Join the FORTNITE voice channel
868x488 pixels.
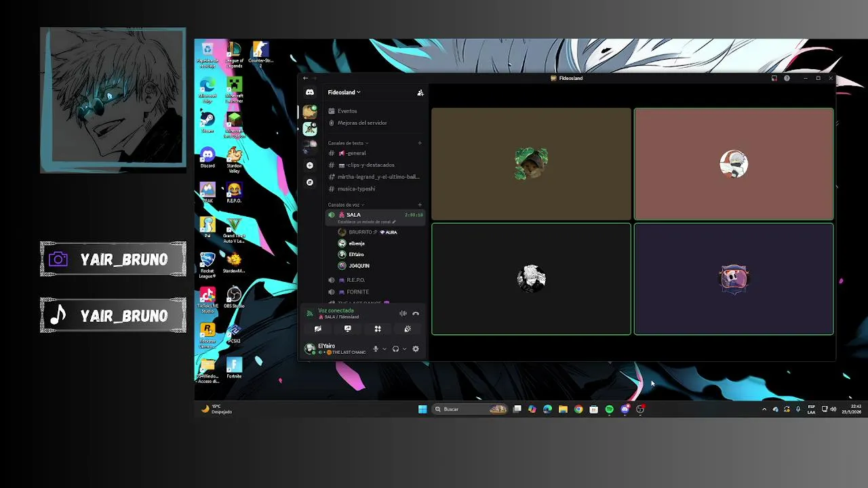(374, 292)
